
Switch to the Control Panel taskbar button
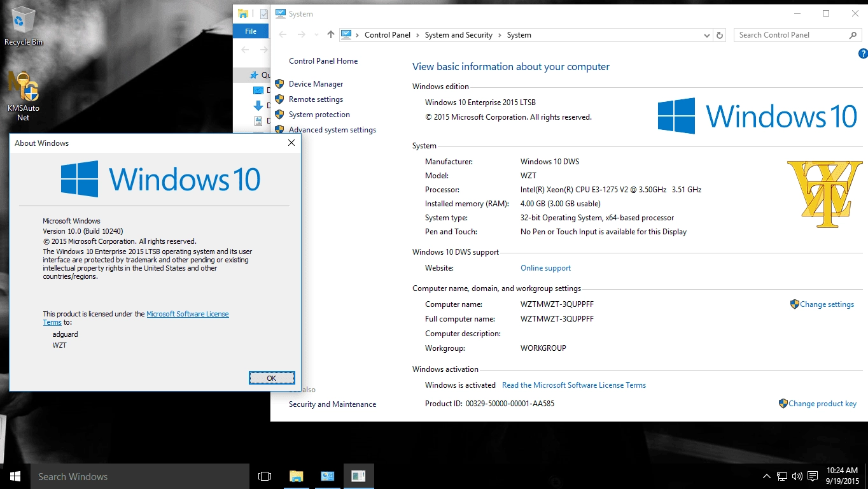pyautogui.click(x=328, y=476)
